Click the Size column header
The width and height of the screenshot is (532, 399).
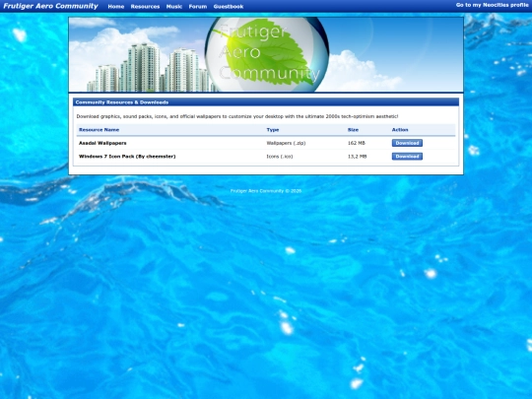tap(353, 130)
